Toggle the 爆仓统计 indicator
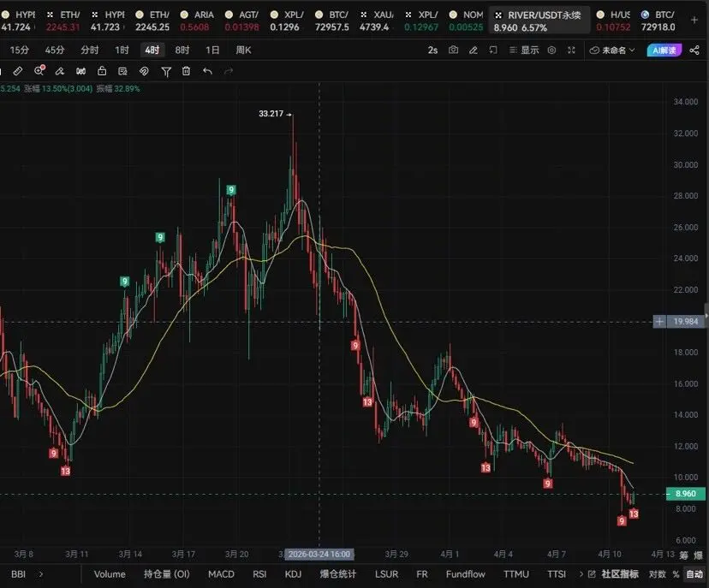709x588 pixels. 337,574
